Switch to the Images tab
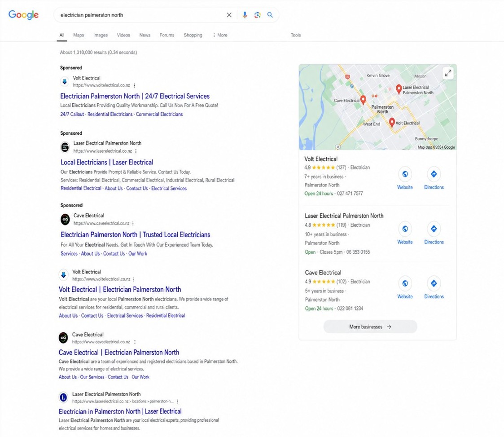Viewport: 504px width, 437px height. point(100,35)
